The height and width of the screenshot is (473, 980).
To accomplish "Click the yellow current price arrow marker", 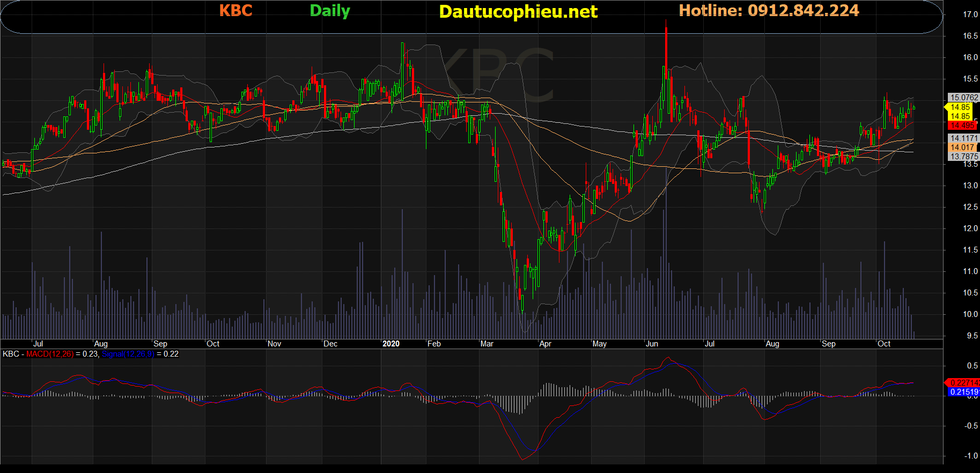I will [x=947, y=107].
